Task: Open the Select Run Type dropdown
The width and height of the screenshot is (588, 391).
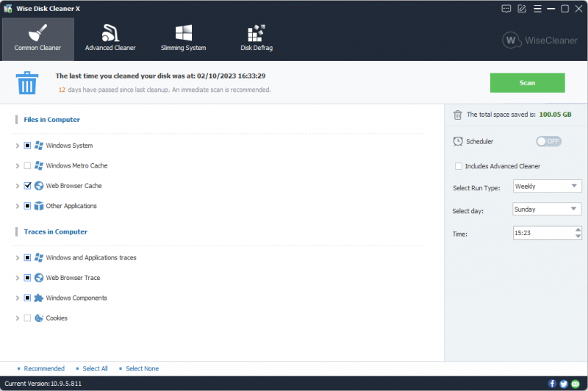Action: tap(547, 187)
